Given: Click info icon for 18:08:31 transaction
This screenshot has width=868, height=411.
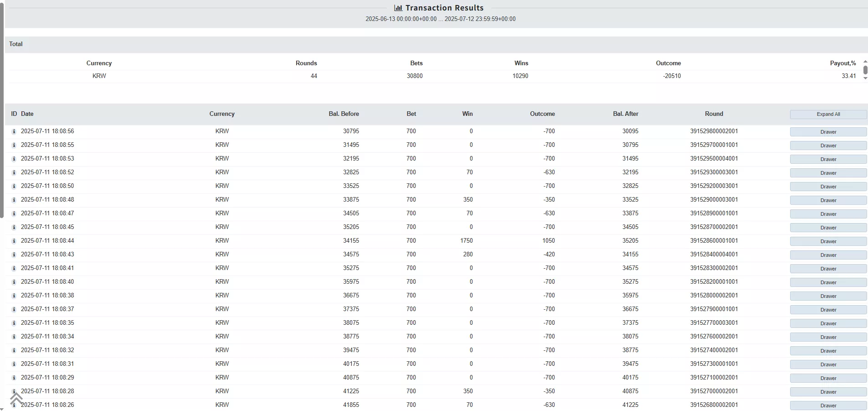Looking at the screenshot, I should [x=14, y=364].
